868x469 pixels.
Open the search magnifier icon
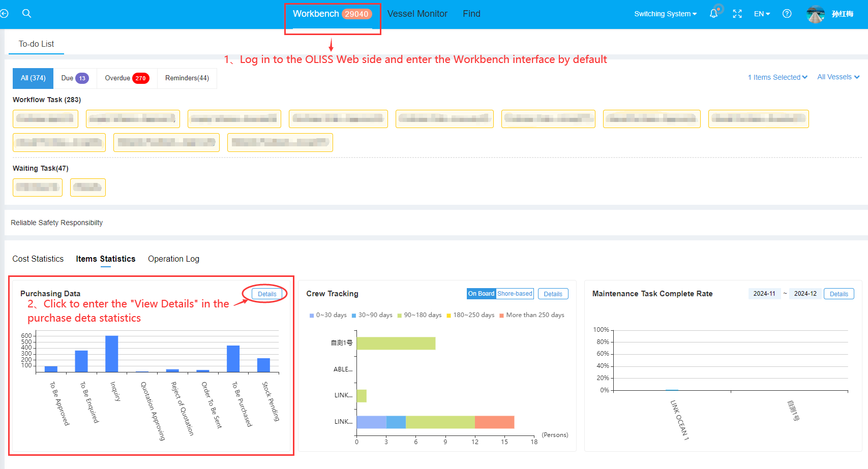[27, 14]
